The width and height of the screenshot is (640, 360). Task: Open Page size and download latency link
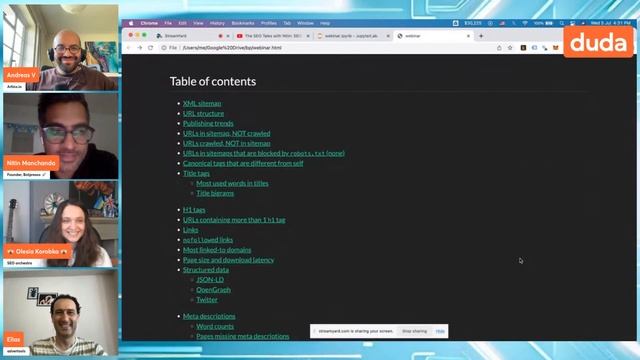[228, 260]
